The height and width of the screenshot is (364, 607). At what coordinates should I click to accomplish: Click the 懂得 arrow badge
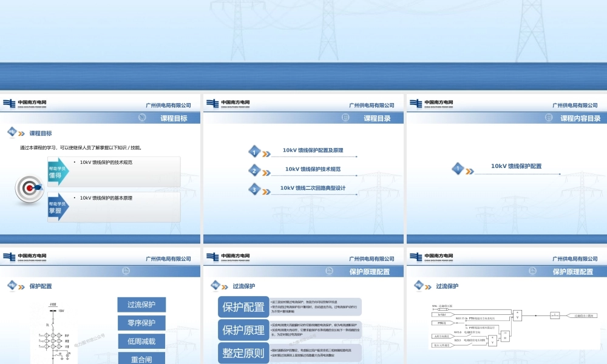[x=58, y=172]
